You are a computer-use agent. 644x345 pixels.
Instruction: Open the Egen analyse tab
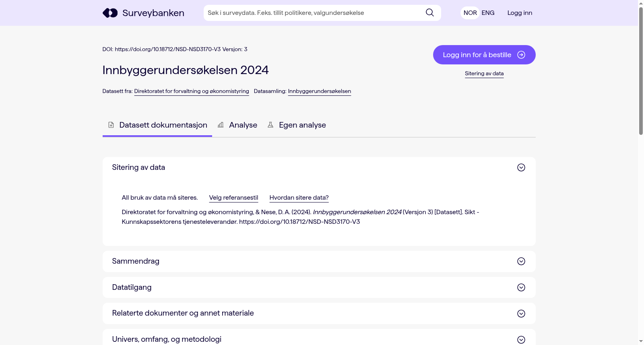tap(297, 125)
